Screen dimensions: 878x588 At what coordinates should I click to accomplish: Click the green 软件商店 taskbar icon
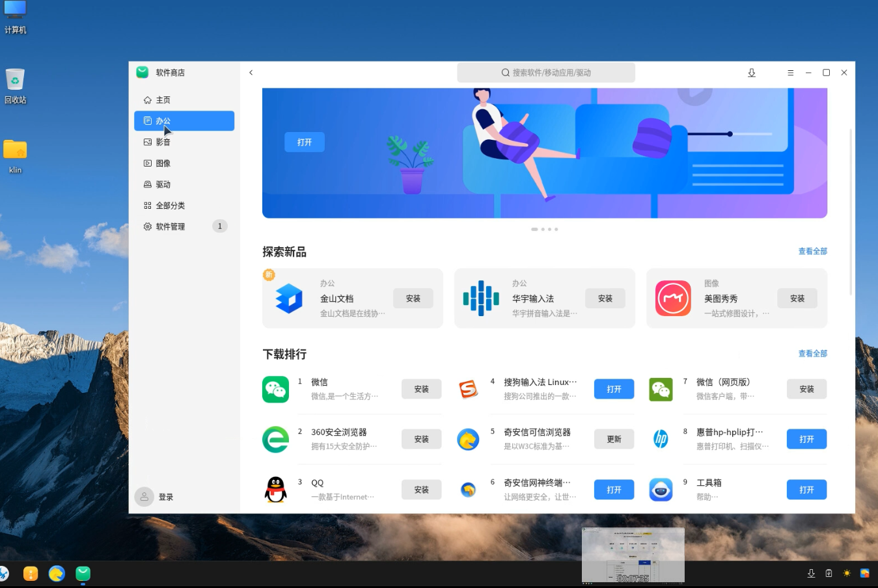point(83,574)
